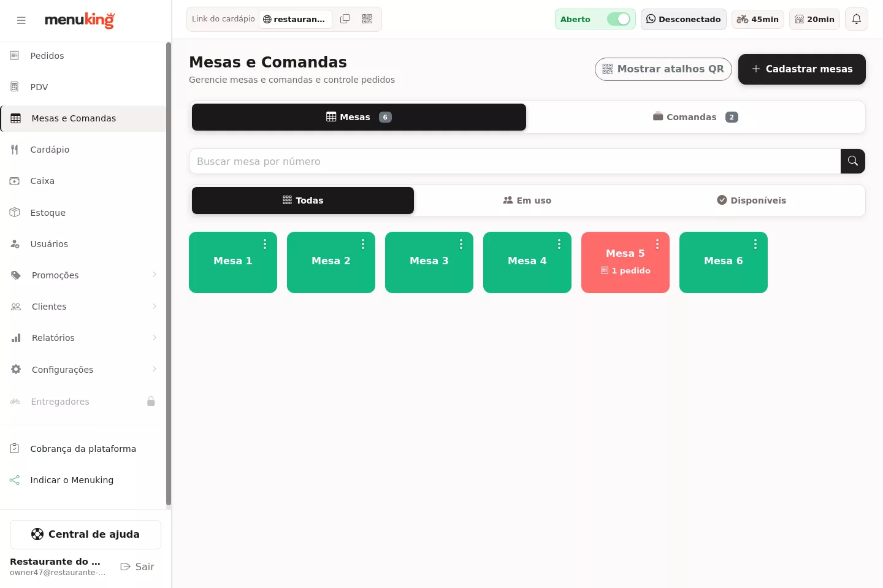
Task: Click Cadastrar mesas button
Action: coord(802,69)
